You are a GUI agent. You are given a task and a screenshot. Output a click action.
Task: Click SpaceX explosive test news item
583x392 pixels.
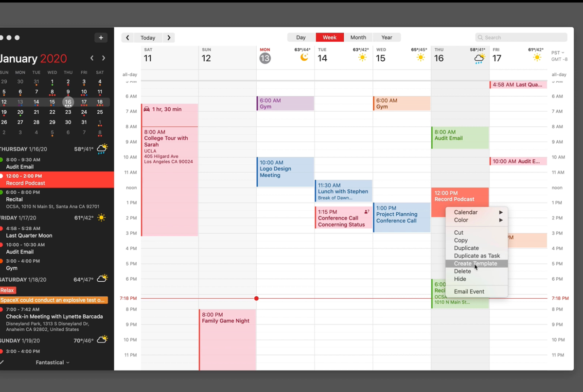pos(54,300)
